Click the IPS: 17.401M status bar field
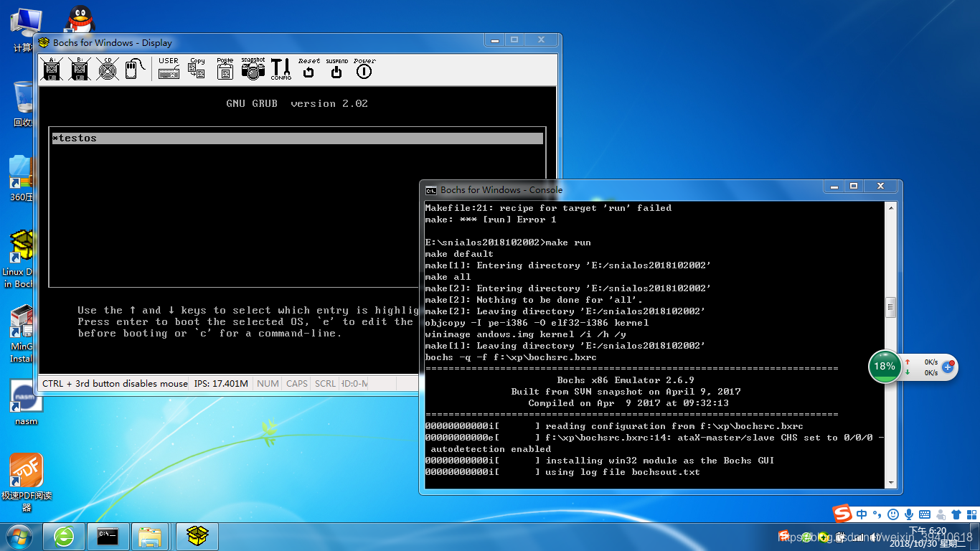This screenshot has width=980, height=551. [221, 384]
